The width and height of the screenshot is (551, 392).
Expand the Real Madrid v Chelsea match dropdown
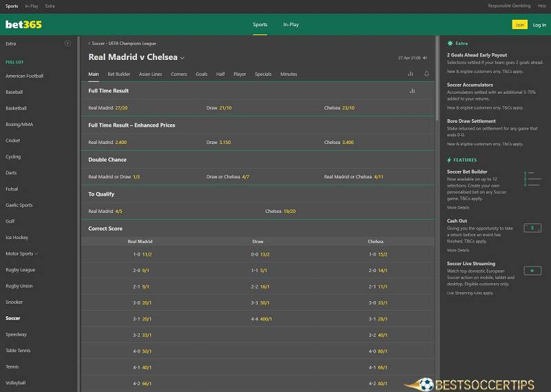[182, 58]
